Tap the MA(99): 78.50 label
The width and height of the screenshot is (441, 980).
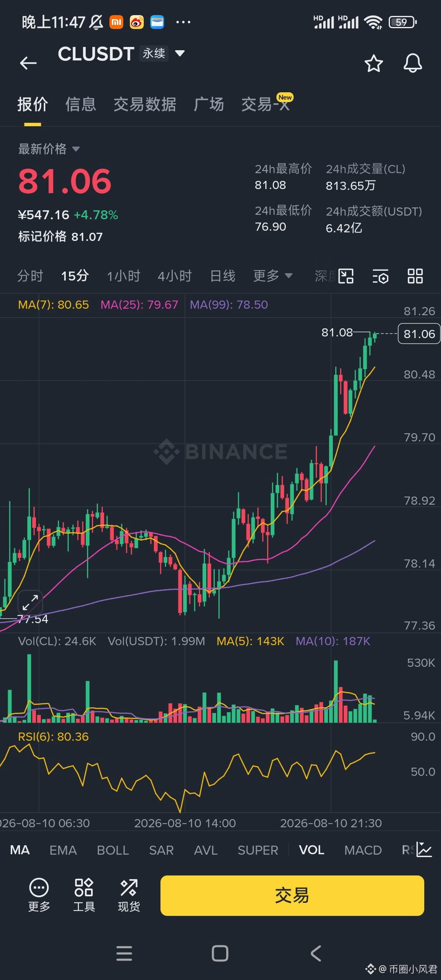pos(229,305)
